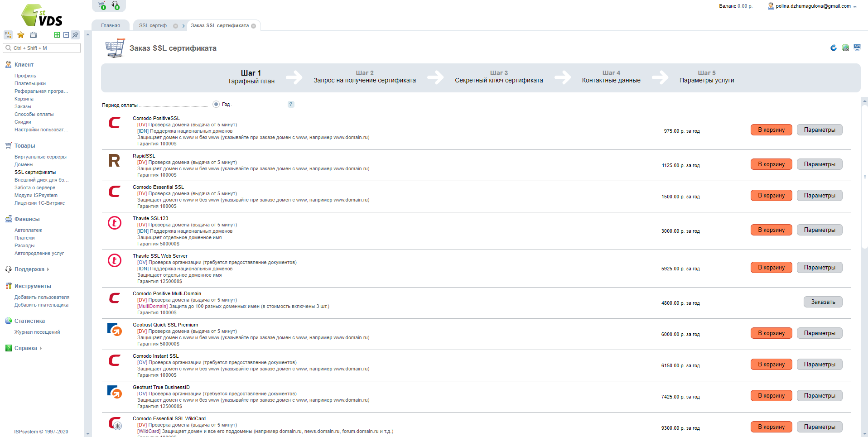Show favorites via the star icon

pyautogui.click(x=20, y=35)
